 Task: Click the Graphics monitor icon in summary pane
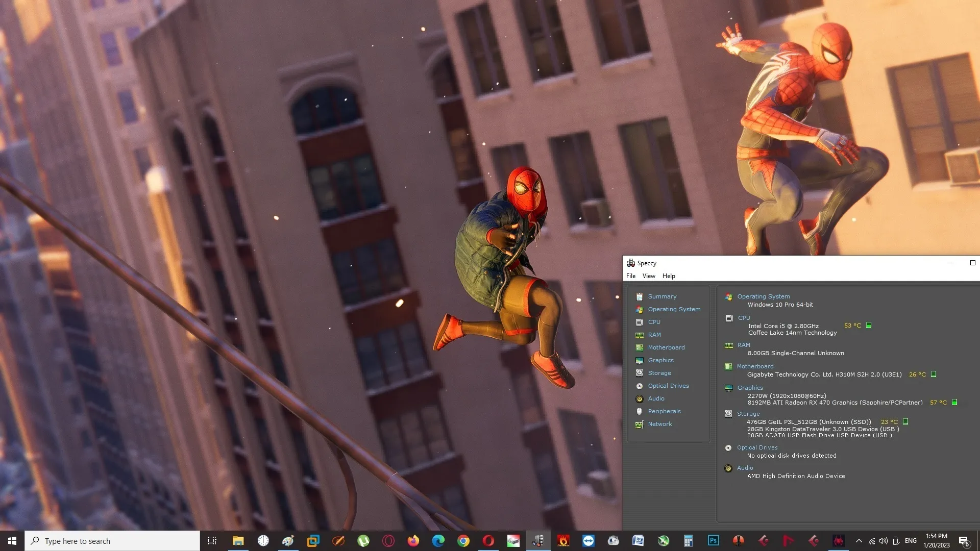pyautogui.click(x=728, y=388)
